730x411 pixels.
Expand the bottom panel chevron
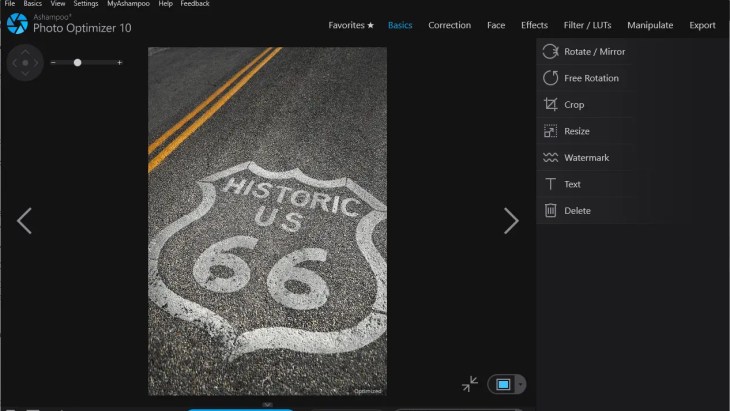[267, 405]
